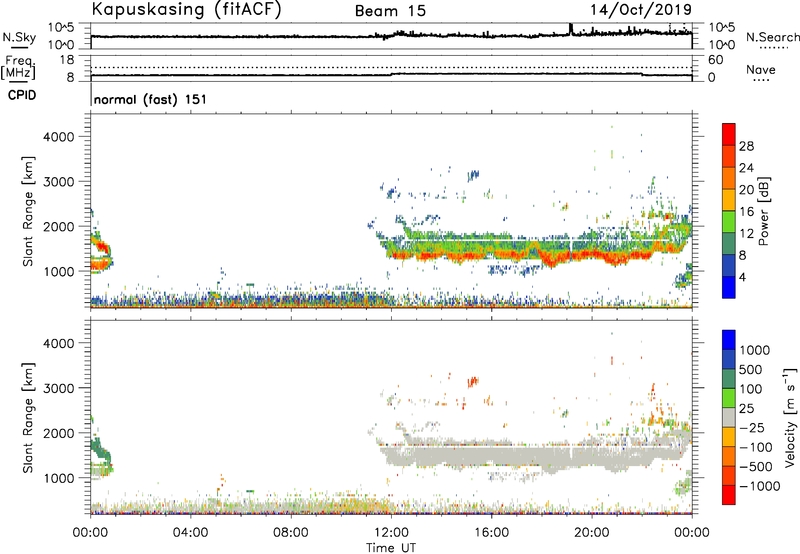This screenshot has width=800, height=554.
Task: Click the '16:00' time axis label
Action: 491,533
